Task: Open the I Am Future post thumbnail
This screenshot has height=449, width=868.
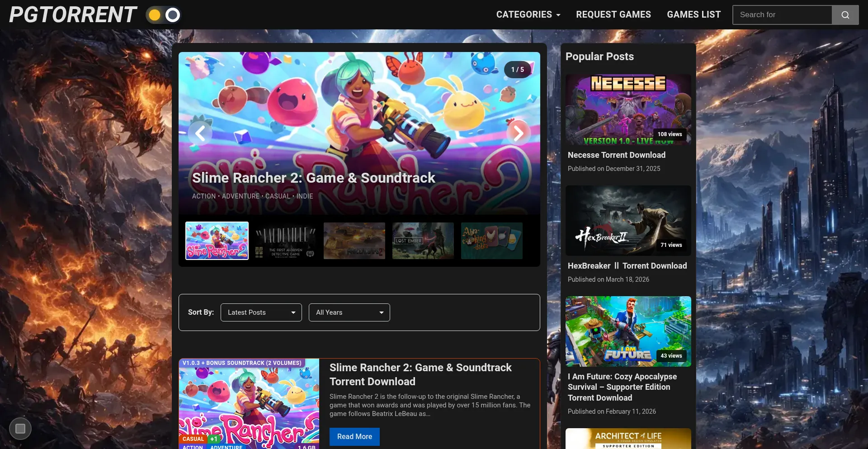Action: [628, 331]
